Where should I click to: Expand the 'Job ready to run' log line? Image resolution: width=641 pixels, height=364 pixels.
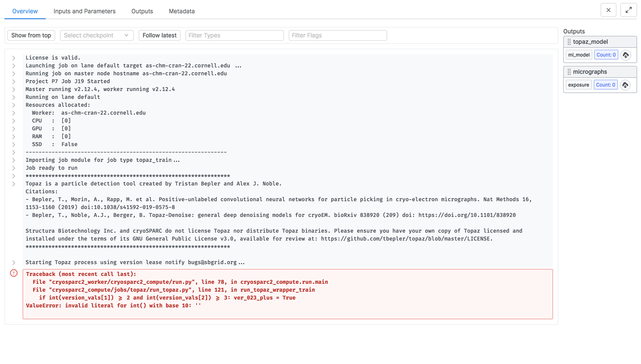point(13,168)
